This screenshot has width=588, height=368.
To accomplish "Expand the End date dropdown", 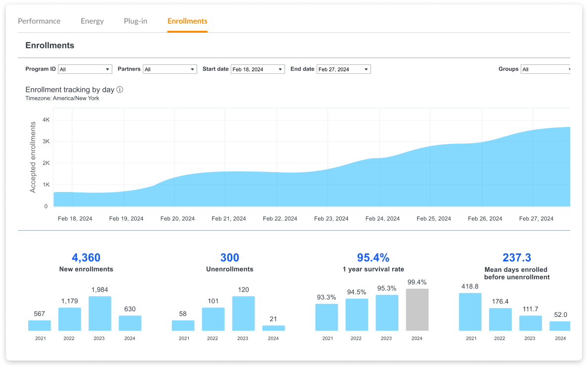I will tap(343, 69).
